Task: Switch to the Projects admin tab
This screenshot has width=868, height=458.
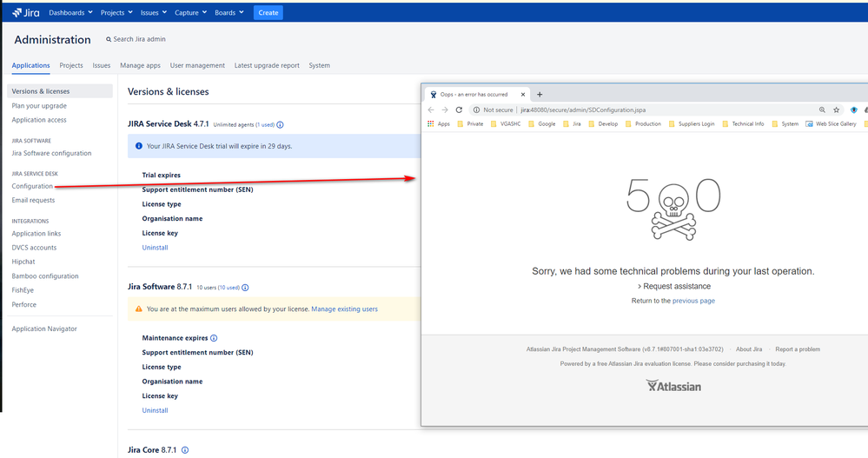Action: coord(71,65)
